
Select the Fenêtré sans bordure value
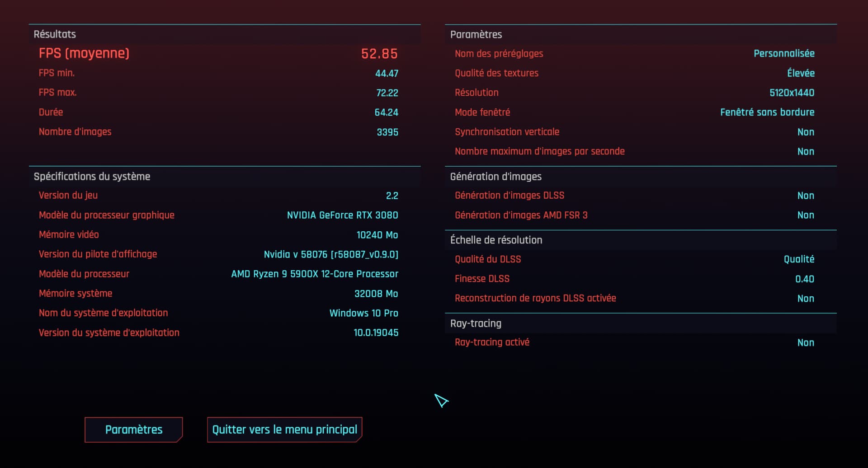(x=767, y=112)
